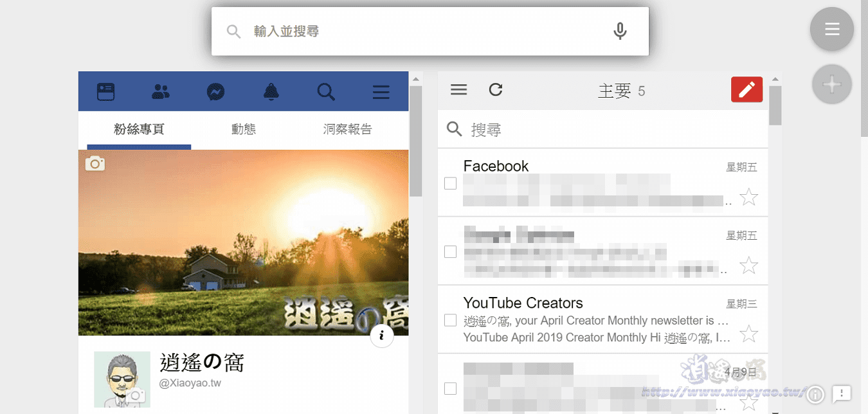Open the round gray menu button
This screenshot has width=868, height=414.
point(832,29)
